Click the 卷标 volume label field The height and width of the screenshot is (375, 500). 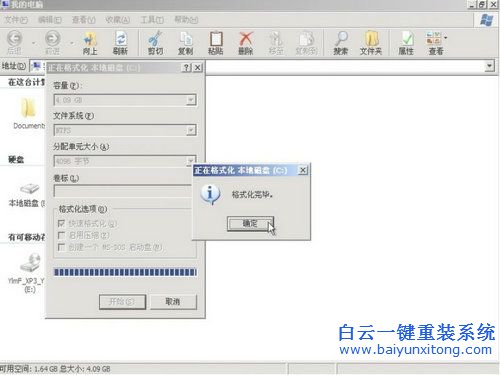pos(122,191)
